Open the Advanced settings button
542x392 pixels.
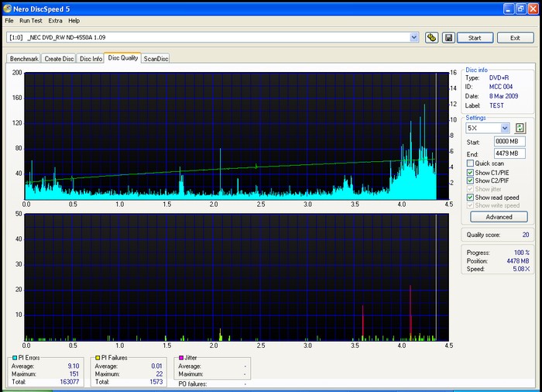pyautogui.click(x=499, y=217)
